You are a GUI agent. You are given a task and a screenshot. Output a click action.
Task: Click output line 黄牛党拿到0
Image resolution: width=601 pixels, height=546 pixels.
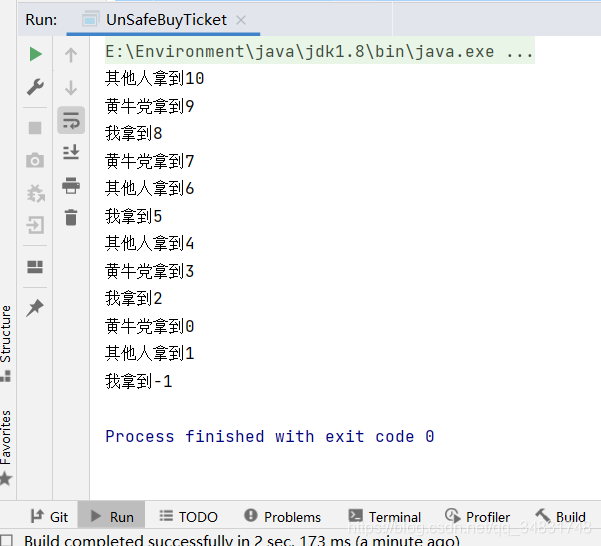[149, 326]
